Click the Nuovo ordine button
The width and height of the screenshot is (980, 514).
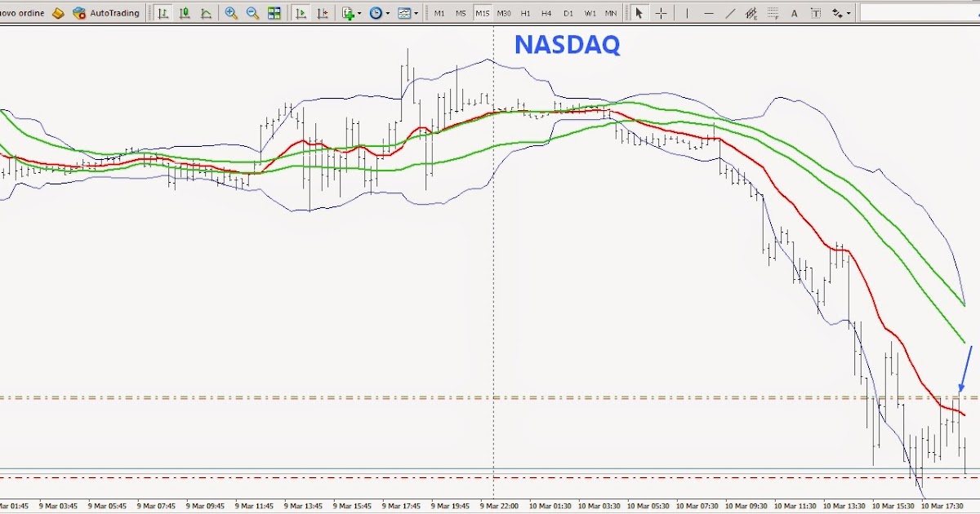point(22,13)
